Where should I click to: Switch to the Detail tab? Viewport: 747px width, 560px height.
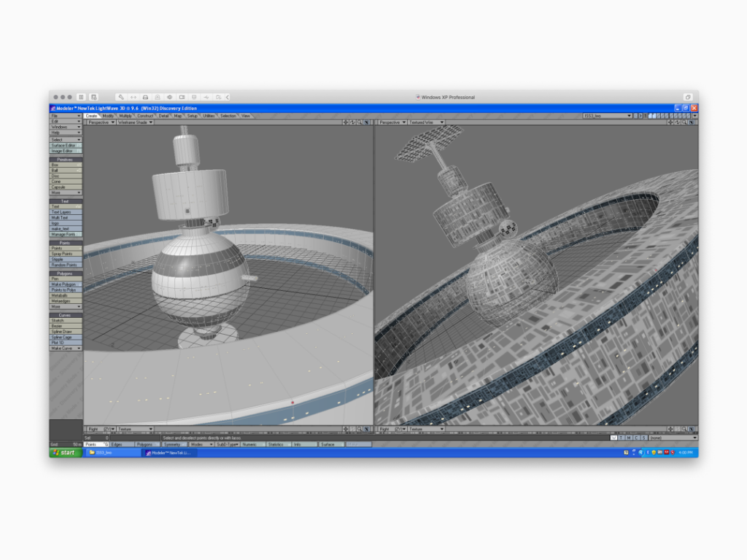point(164,116)
